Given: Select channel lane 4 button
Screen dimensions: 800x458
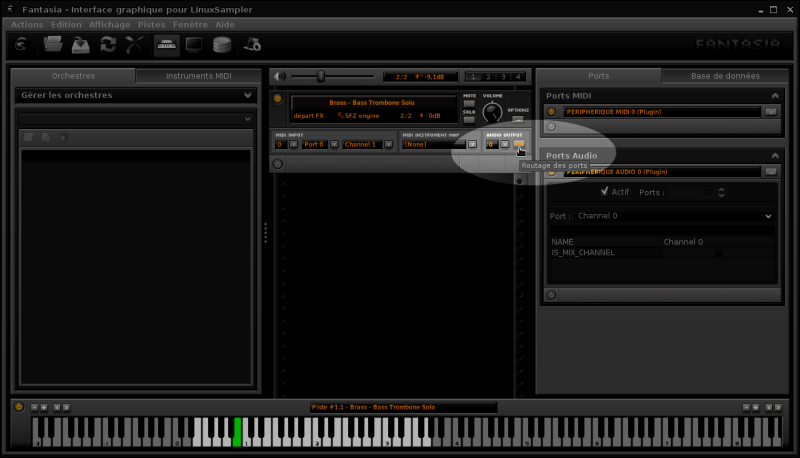Looking at the screenshot, I should (518, 77).
